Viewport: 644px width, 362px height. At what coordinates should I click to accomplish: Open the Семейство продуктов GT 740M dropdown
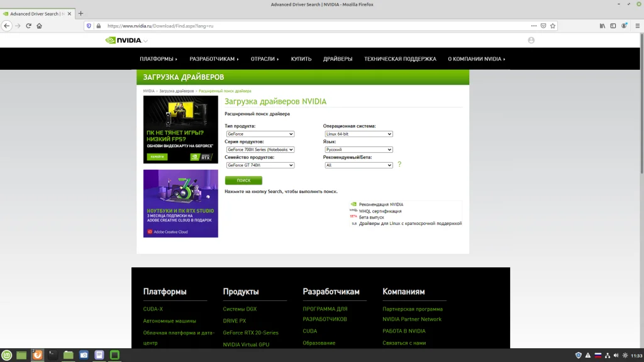(260, 165)
